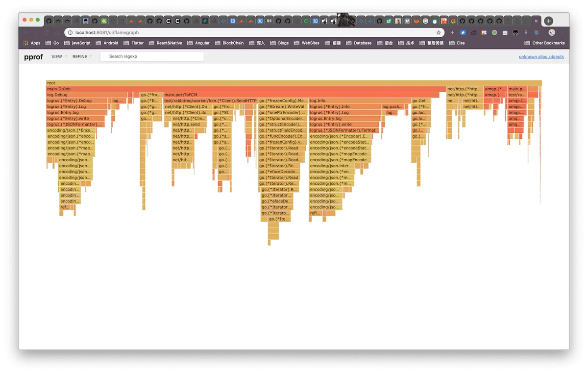Click the blue pencil extension icon

463,32
